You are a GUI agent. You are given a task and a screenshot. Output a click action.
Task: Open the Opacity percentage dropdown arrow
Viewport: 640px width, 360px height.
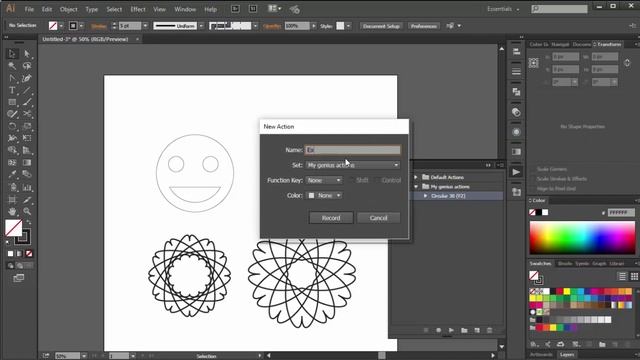pyautogui.click(x=313, y=26)
